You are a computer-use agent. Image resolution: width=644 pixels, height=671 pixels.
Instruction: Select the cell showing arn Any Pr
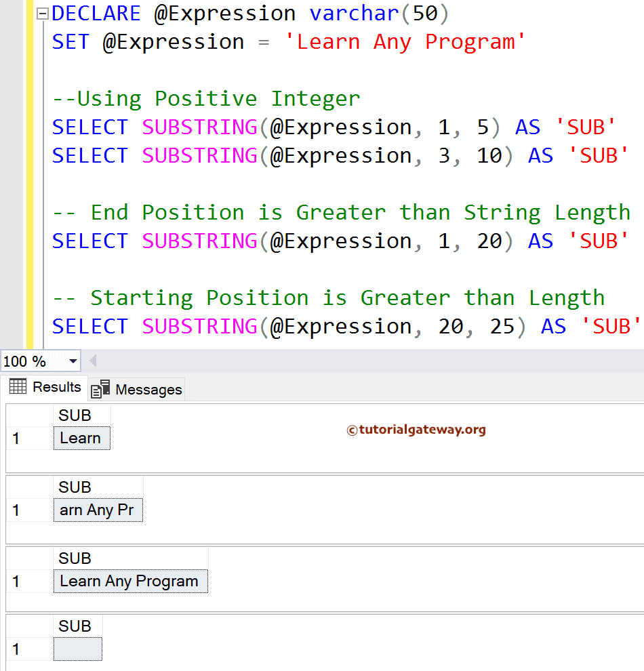click(98, 509)
